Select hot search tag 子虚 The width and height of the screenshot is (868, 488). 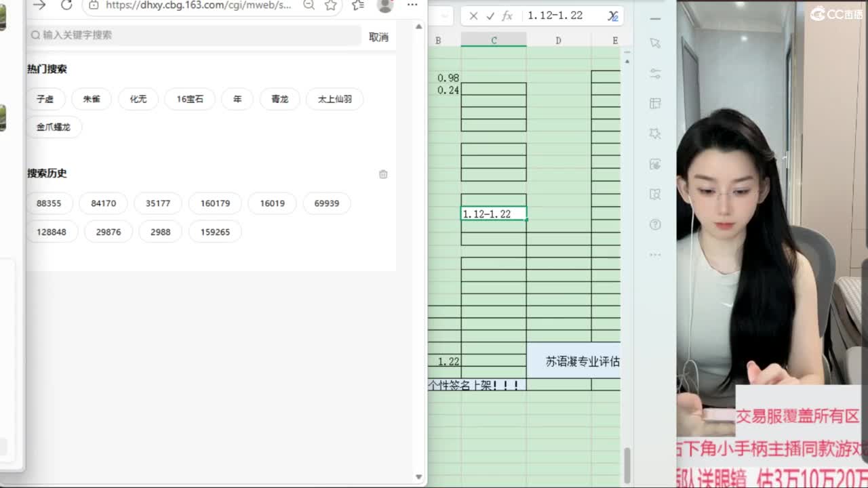(x=45, y=99)
